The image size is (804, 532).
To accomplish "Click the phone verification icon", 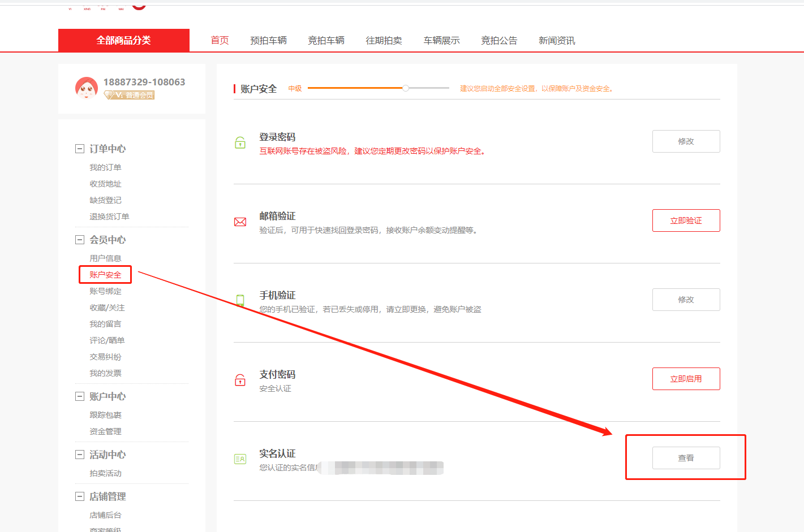I will coord(240,301).
